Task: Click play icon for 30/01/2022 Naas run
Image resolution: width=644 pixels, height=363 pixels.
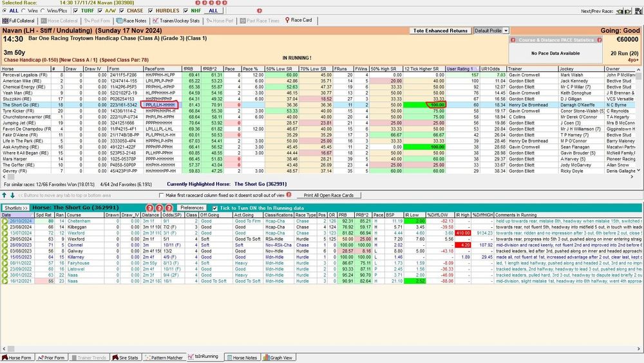Action: pyautogui.click(x=5, y=275)
